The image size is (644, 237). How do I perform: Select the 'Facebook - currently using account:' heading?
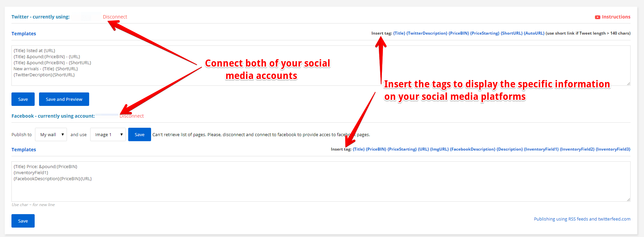coord(53,116)
